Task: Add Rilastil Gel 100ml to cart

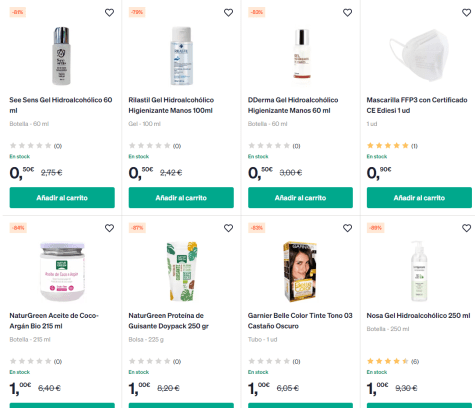Action: point(181,198)
